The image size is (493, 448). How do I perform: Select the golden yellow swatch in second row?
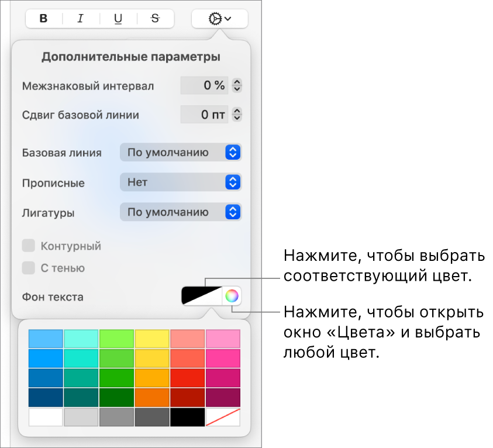click(152, 359)
